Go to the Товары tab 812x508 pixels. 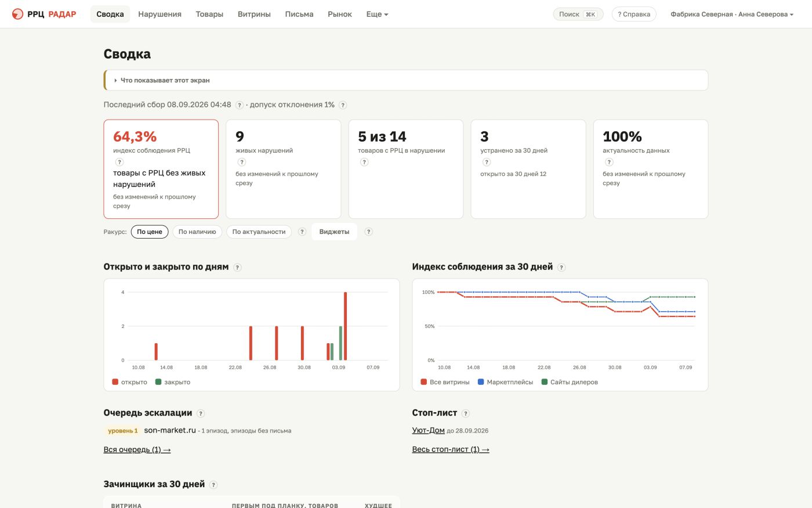tap(209, 14)
